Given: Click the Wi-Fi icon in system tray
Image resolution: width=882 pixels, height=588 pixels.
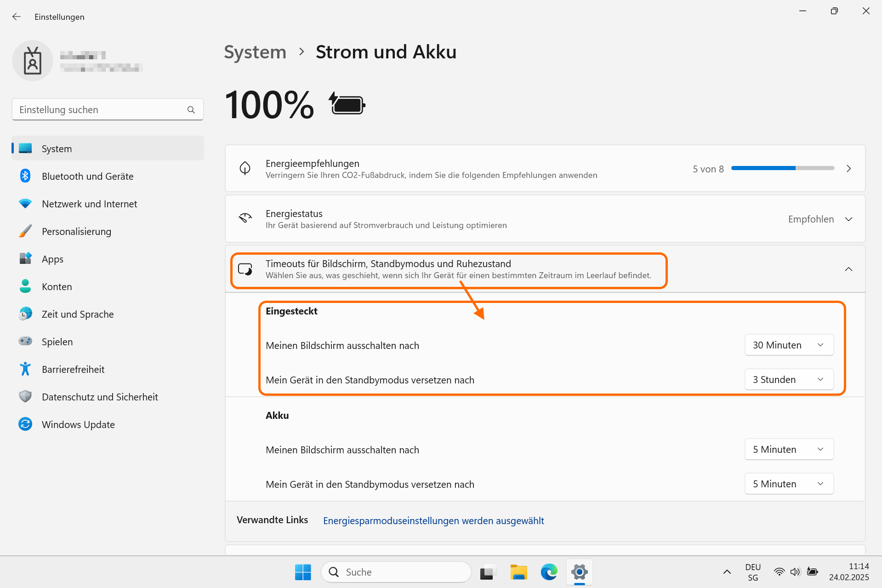Looking at the screenshot, I should click(x=779, y=572).
